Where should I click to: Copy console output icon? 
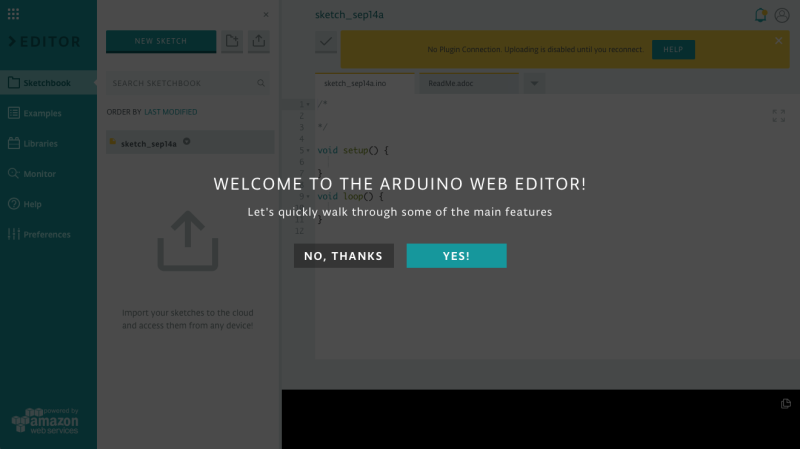point(786,404)
